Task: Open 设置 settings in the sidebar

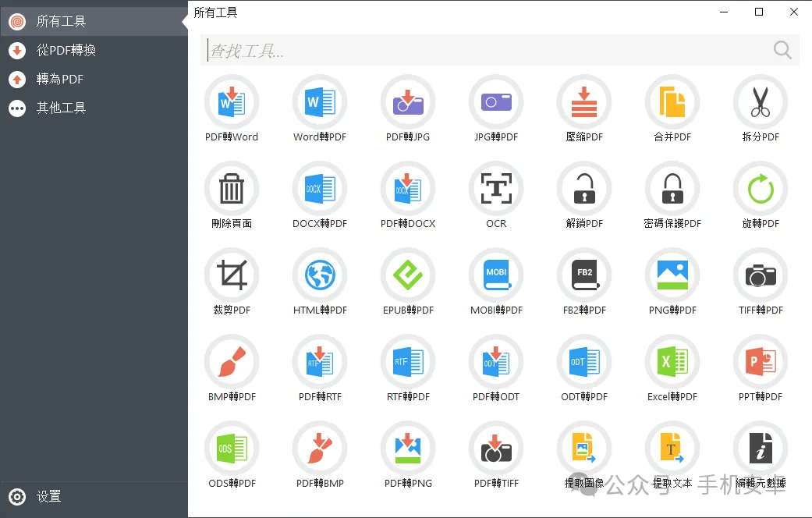Action: tap(94, 497)
